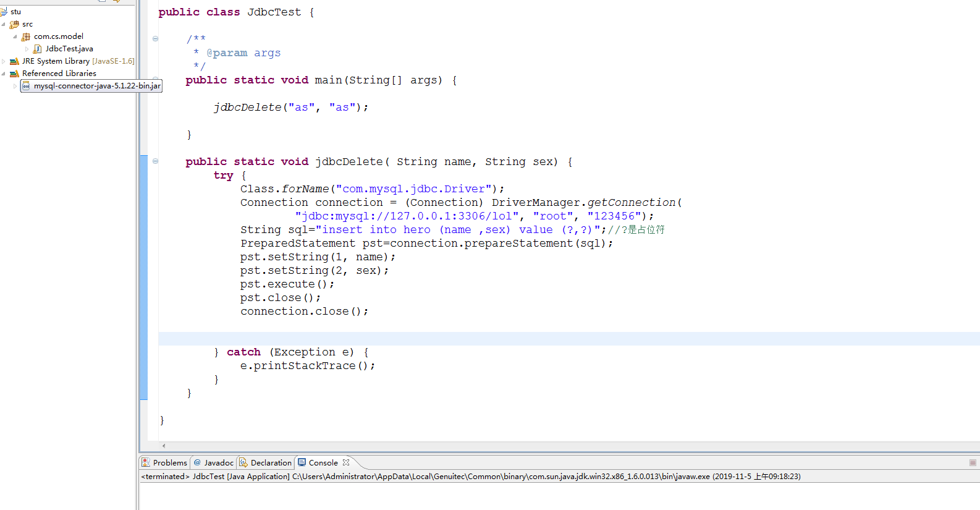Click the jdbcDelete("as", "as") call

pyautogui.click(x=291, y=108)
